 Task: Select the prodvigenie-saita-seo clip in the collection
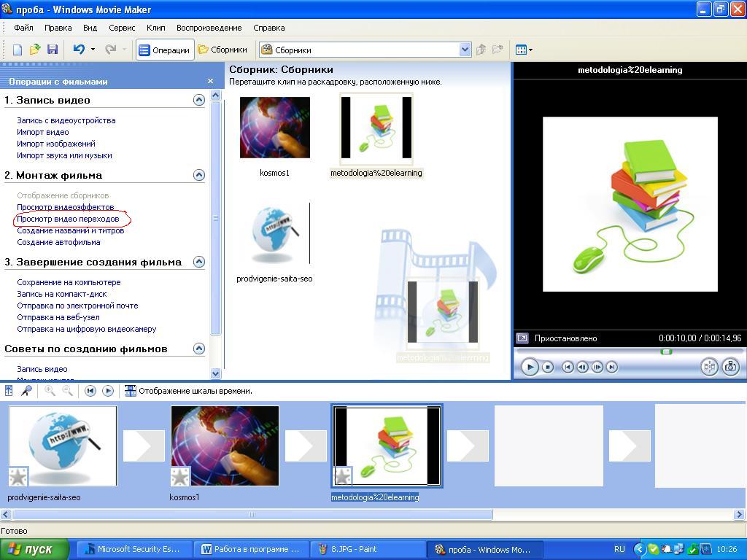click(275, 233)
